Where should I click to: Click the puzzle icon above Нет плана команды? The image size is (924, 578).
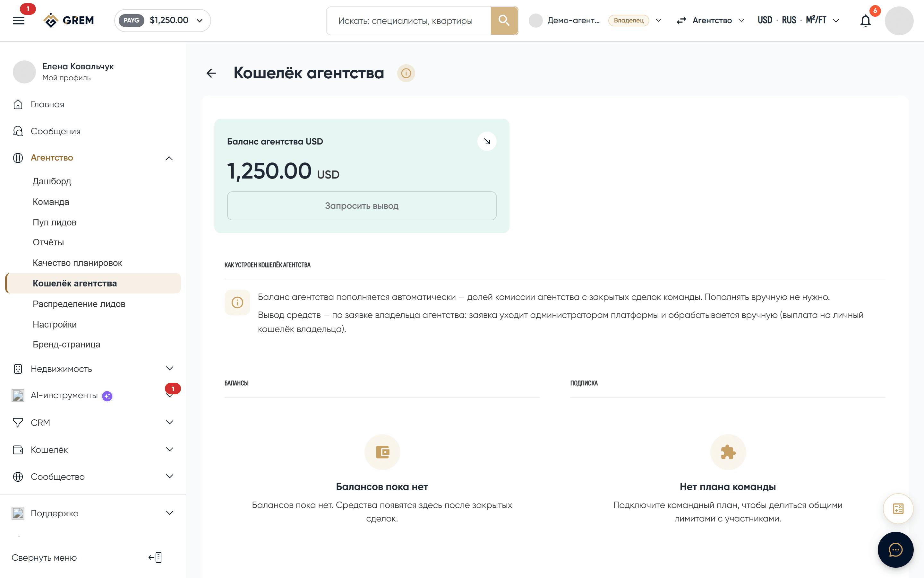(728, 452)
